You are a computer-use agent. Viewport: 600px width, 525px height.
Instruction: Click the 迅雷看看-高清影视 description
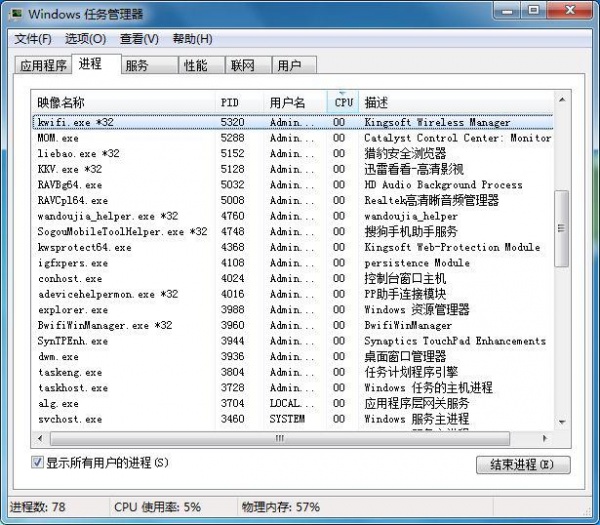pyautogui.click(x=414, y=169)
